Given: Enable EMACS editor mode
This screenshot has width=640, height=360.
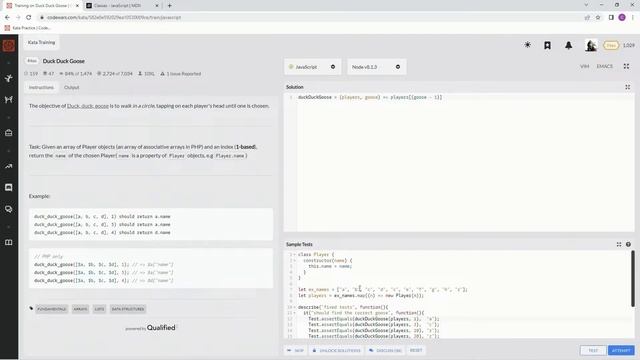Looking at the screenshot, I should click(604, 66).
